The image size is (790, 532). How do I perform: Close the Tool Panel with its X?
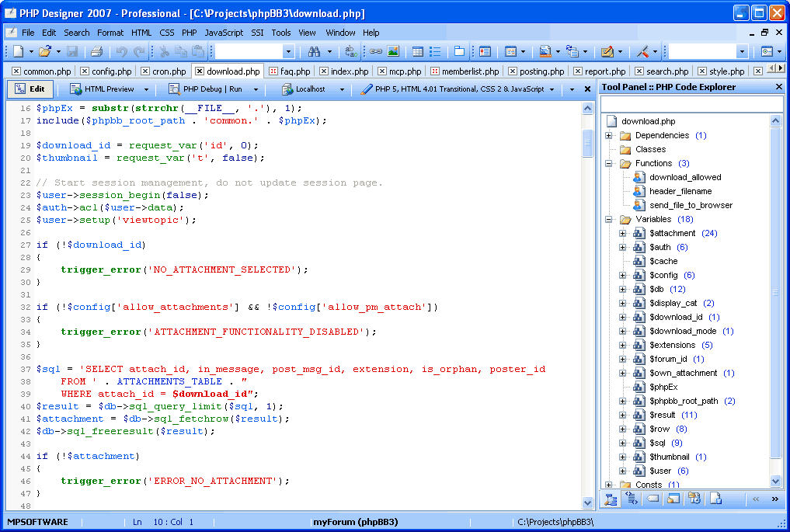click(779, 87)
